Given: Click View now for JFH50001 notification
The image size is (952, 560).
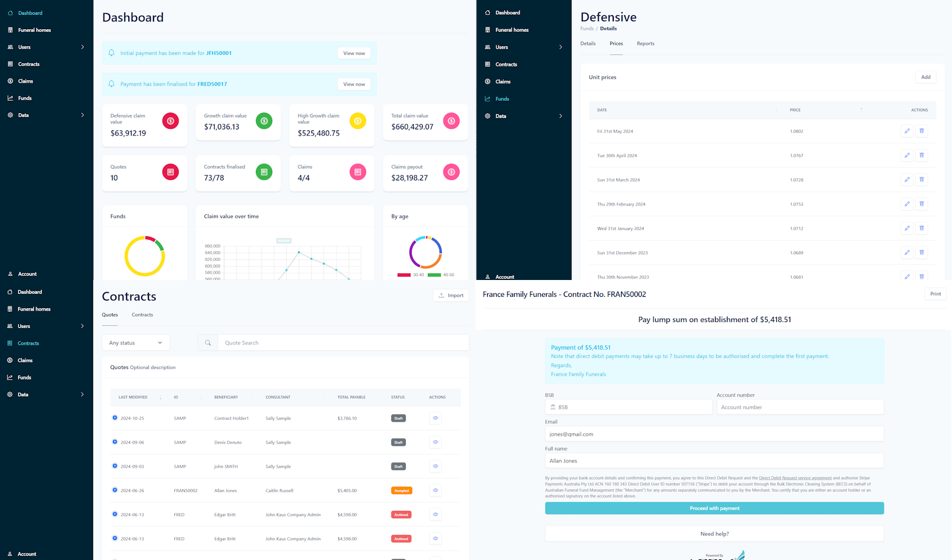Looking at the screenshot, I should pos(354,53).
